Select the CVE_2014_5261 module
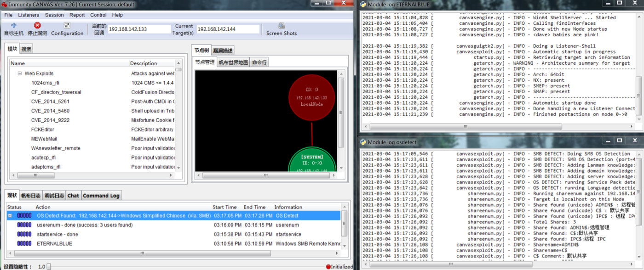This screenshot has height=270, width=644. 50,101
